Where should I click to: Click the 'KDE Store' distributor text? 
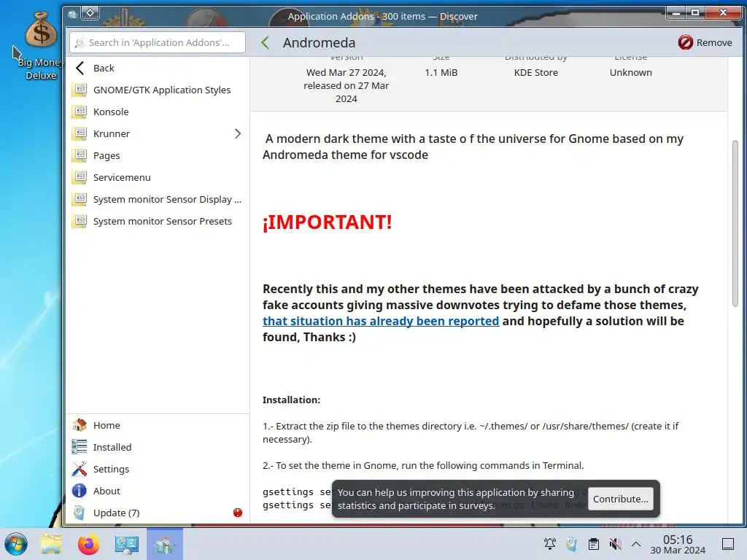(x=536, y=72)
